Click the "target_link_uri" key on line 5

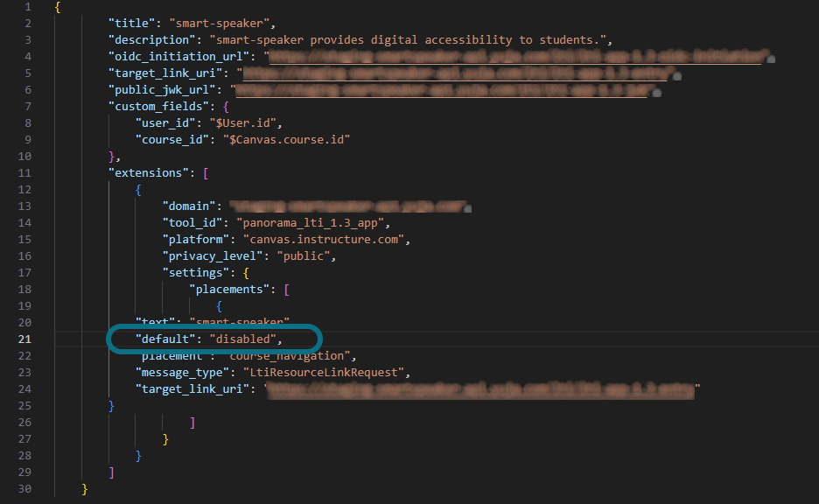(168, 73)
